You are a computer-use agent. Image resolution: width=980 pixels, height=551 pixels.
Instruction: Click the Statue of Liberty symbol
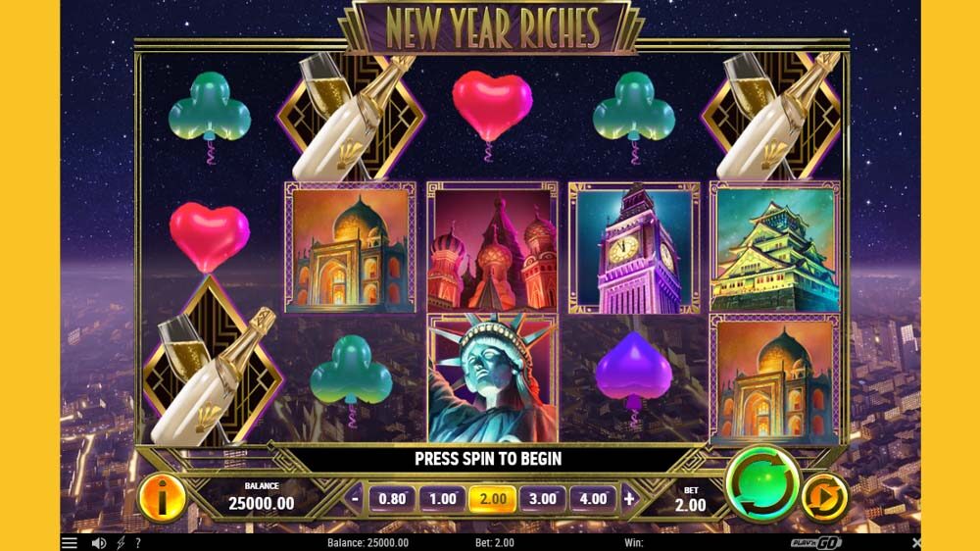[x=493, y=378]
